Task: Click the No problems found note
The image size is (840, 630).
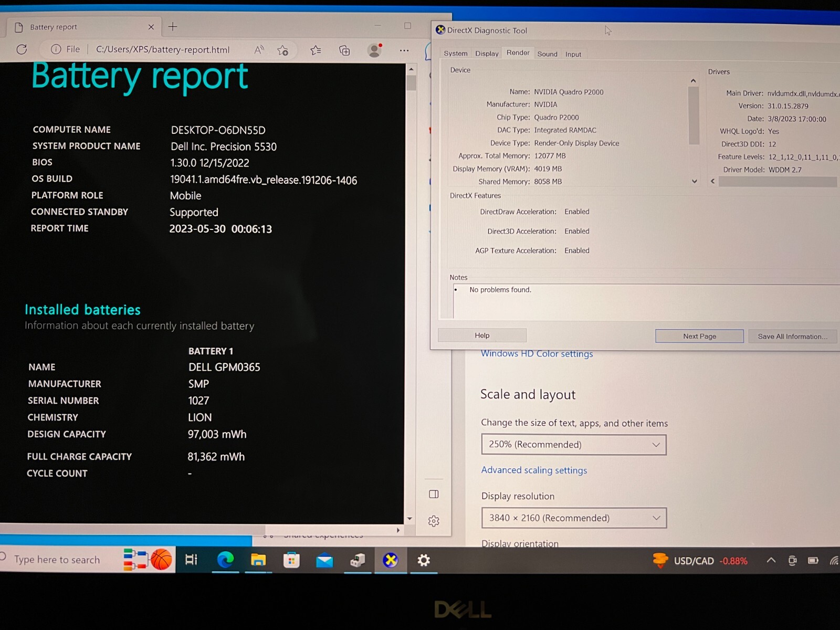Action: pos(500,290)
